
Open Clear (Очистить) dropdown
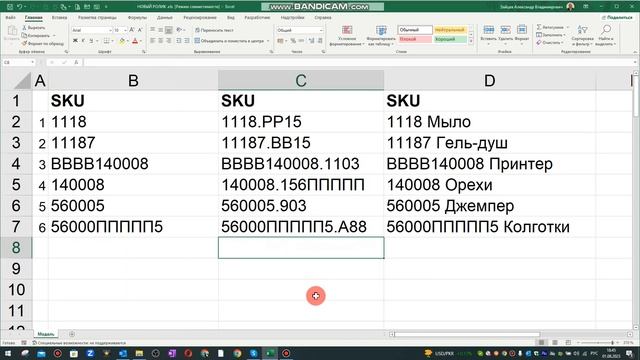click(550, 42)
